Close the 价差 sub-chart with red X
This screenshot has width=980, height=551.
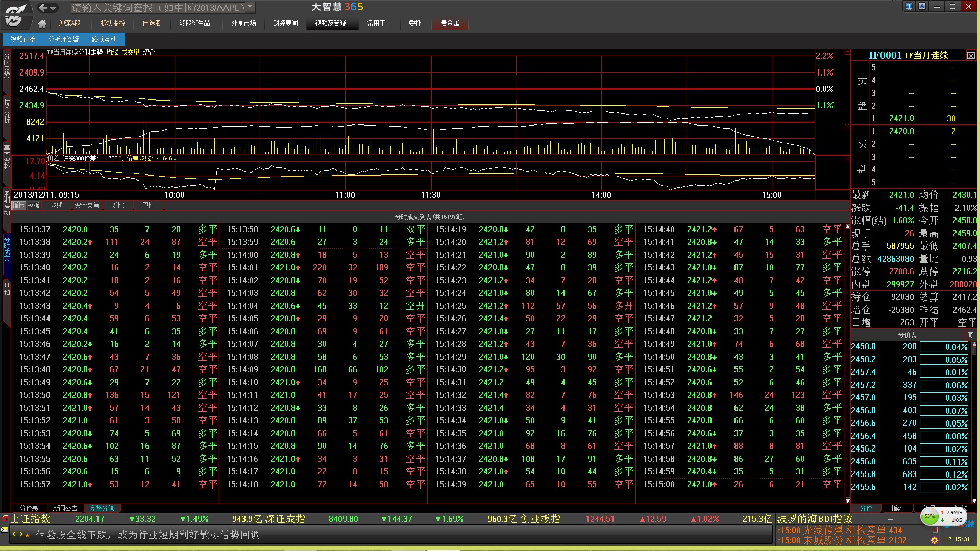click(x=847, y=159)
